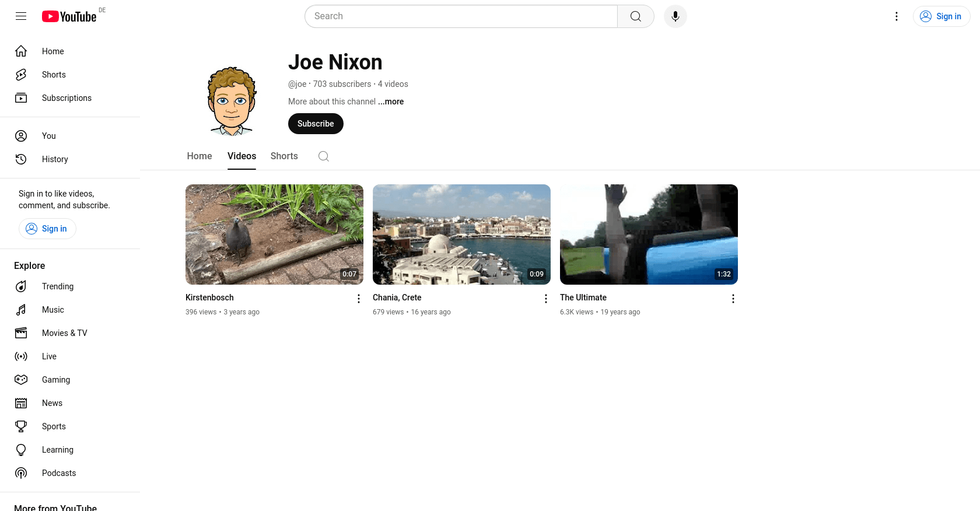The width and height of the screenshot is (980, 511).
Task: Switch to the channel Home tab
Action: 199,156
